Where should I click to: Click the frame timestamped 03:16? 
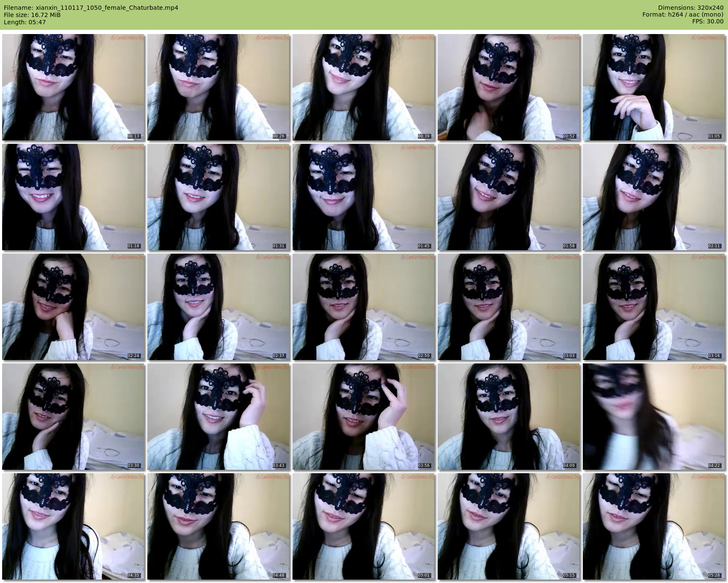(654, 307)
